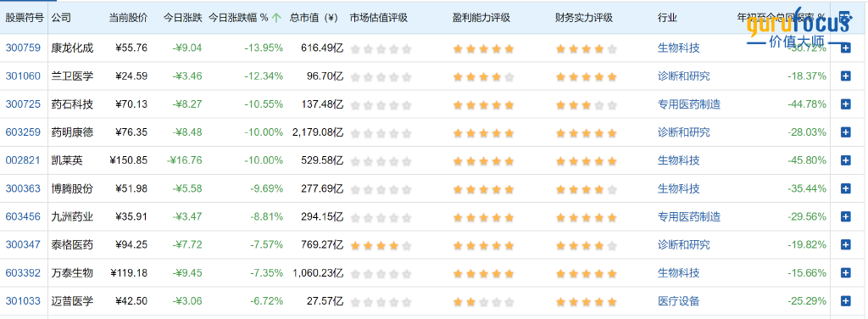Add 药石科技 using plus icon
Image resolution: width=868 pixels, height=319 pixels.
(x=845, y=104)
